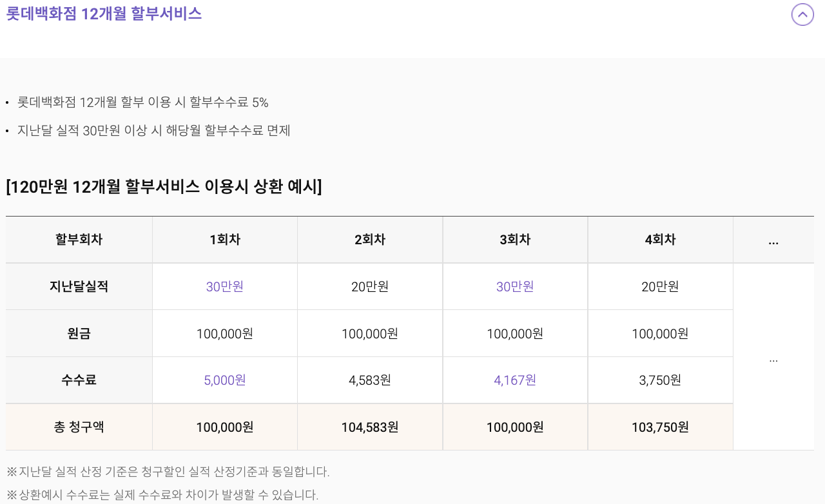Screen dimensions: 825x504
Task: Collapse the 롯데백화점 12개월 할부서비스 section chevron
Action: tap(802, 14)
